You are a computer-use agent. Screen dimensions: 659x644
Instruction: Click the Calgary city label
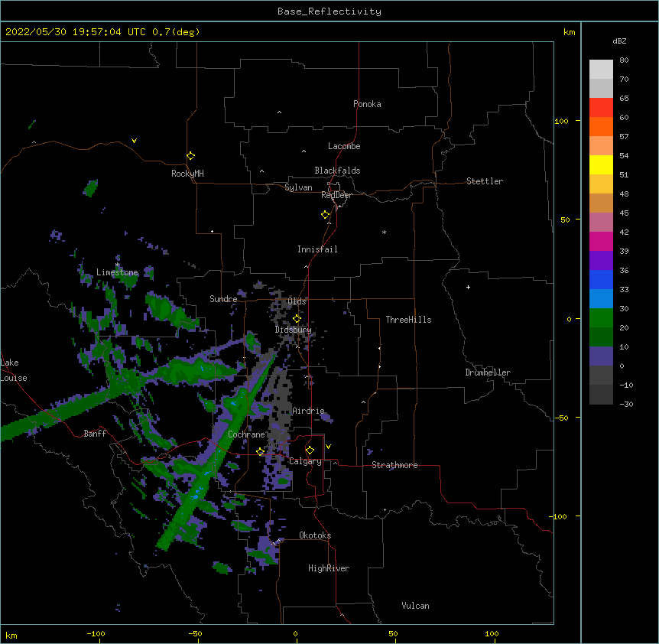point(305,461)
